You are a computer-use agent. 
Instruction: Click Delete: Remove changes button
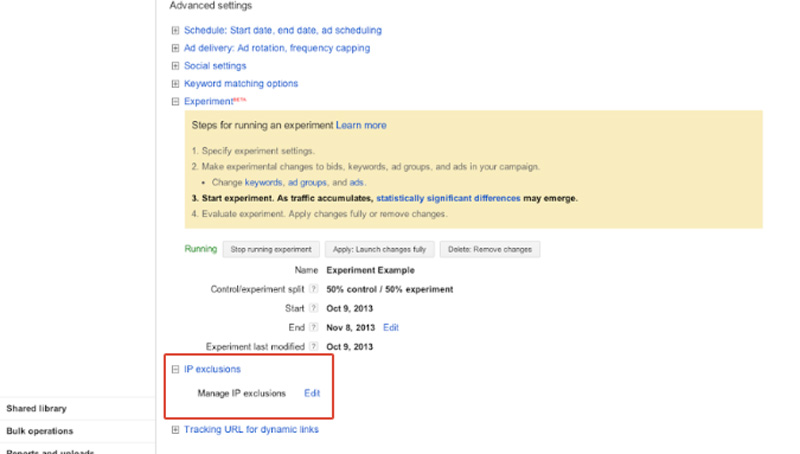[488, 249]
